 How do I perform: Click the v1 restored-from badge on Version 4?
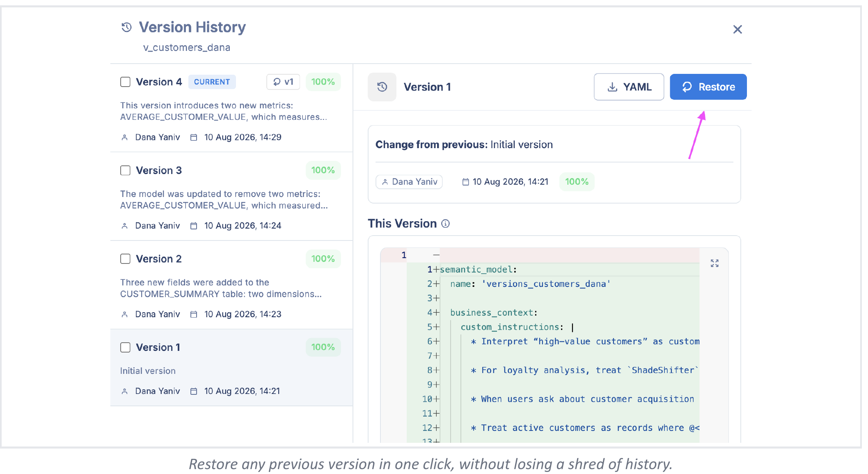283,82
